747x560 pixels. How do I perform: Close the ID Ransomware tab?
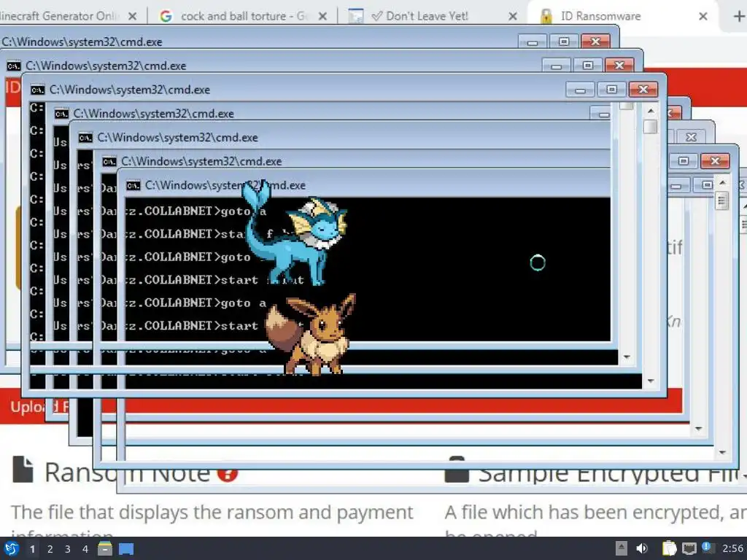click(x=703, y=16)
